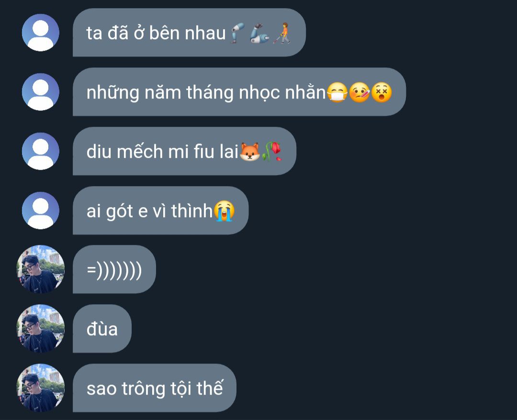
Task: Click the "diu mếch mi fiu lai" message text
Action: (x=162, y=152)
